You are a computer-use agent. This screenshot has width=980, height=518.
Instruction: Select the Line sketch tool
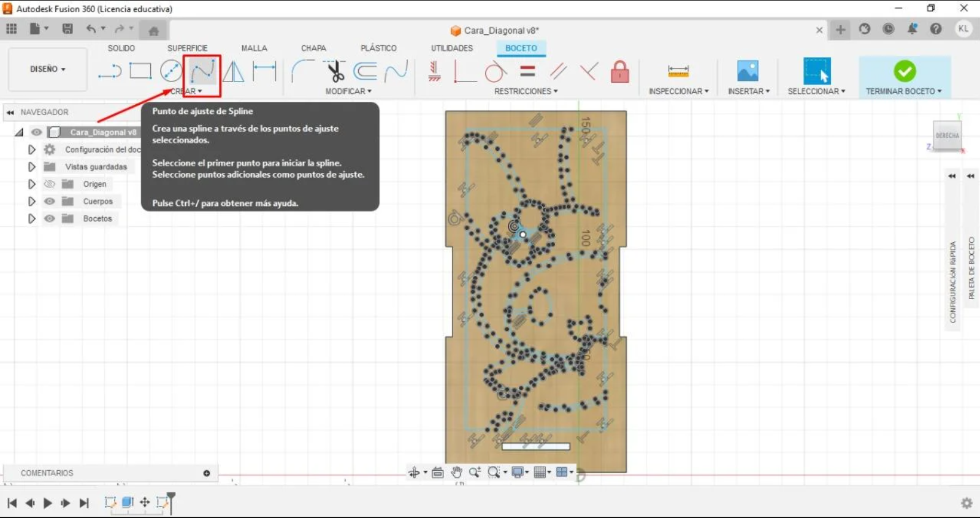[110, 72]
